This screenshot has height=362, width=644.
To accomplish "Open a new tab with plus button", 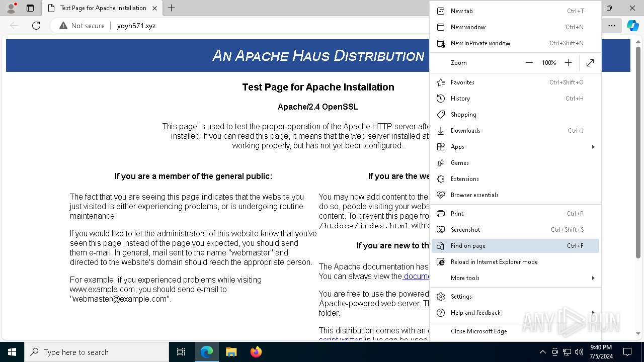I will click(x=171, y=8).
